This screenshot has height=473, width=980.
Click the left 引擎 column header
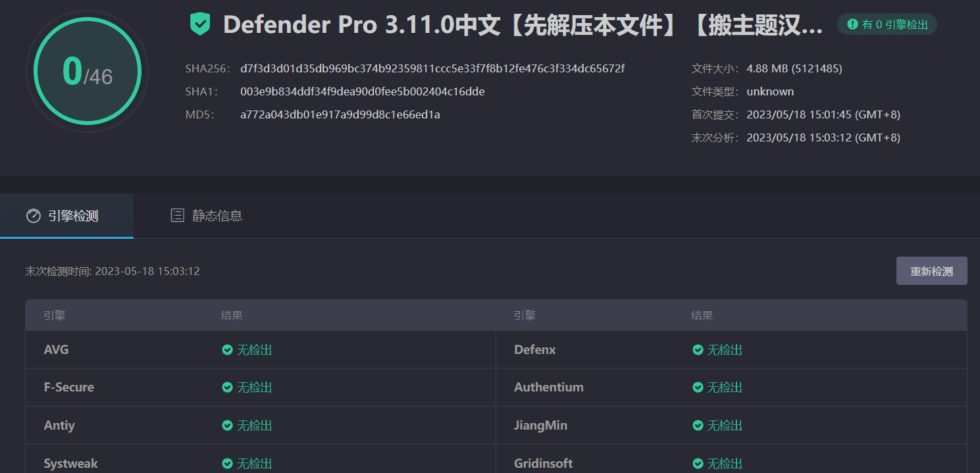coord(55,315)
